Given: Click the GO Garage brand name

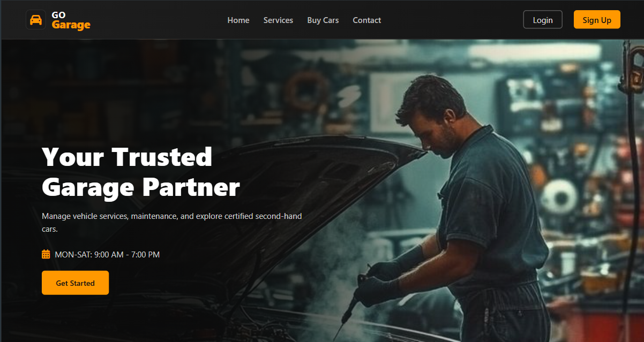Looking at the screenshot, I should (71, 20).
